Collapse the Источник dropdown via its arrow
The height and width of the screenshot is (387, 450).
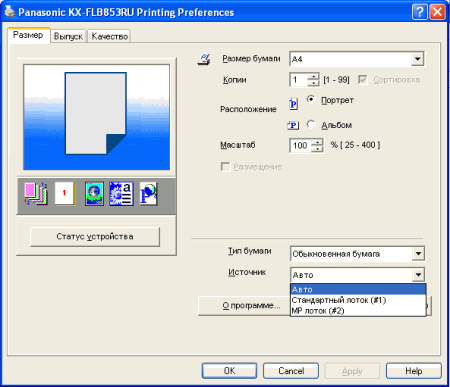418,275
